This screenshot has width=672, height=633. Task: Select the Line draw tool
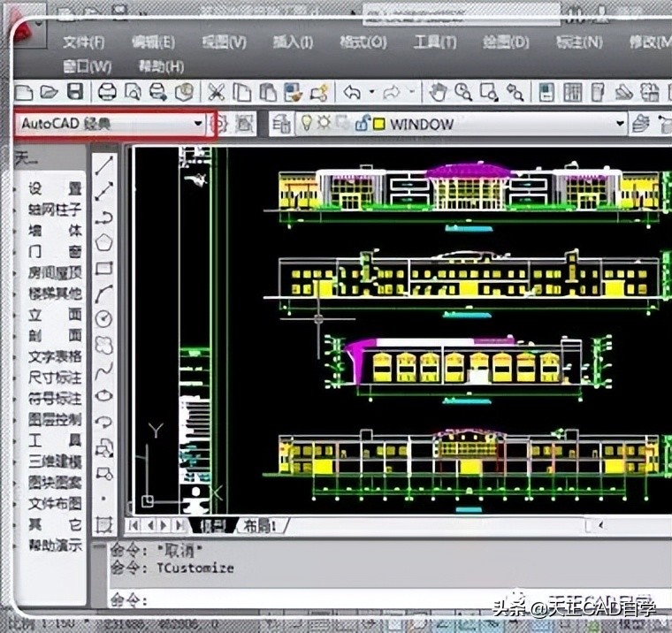(x=104, y=165)
